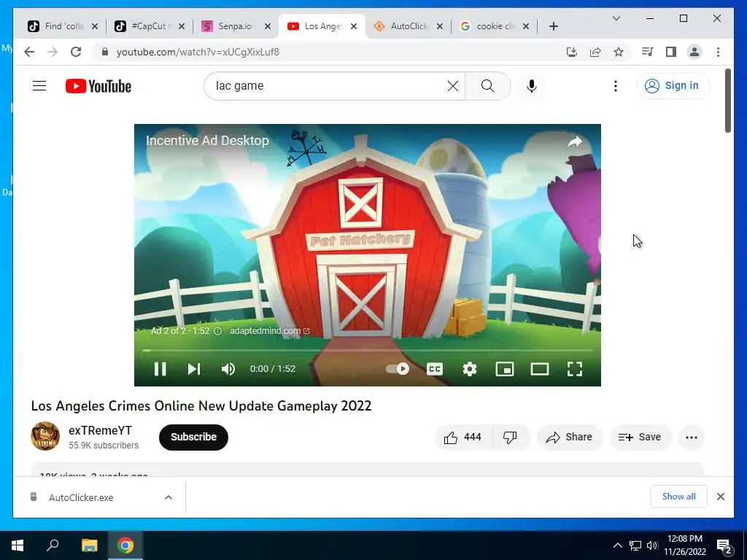Click Sign in button
Screen dimensions: 747x560
673,86
